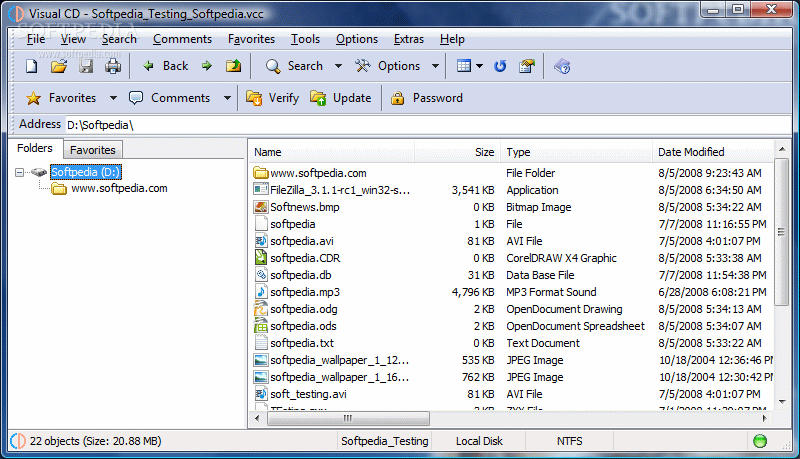Click the softpedia.CDR CorelDRAW file icon

pyautogui.click(x=261, y=258)
